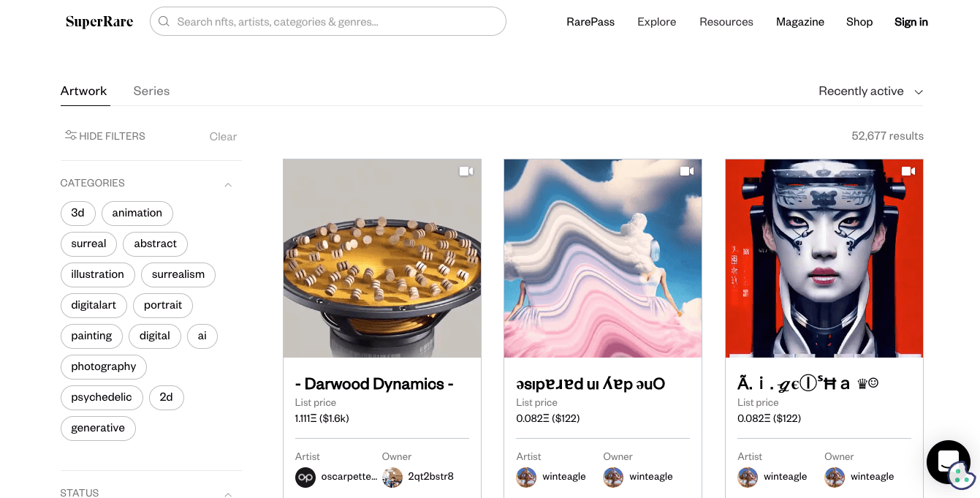Clear all active filters
Screen dimensions: 980x498
tap(223, 136)
